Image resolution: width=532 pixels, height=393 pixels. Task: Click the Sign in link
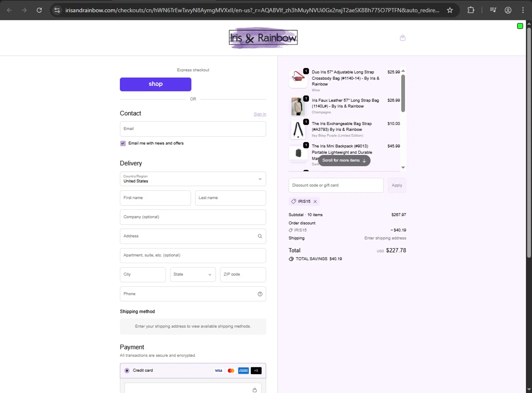point(260,114)
